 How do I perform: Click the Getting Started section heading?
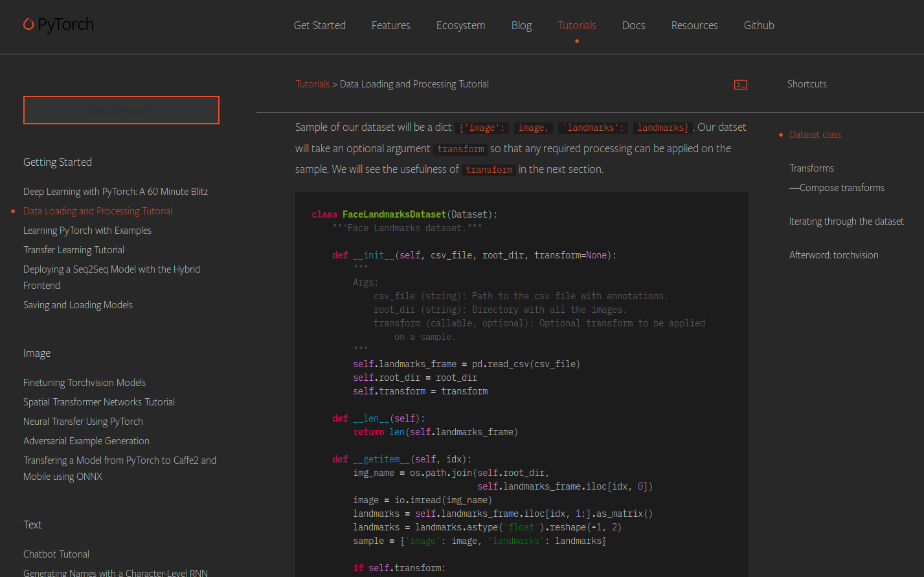(58, 162)
